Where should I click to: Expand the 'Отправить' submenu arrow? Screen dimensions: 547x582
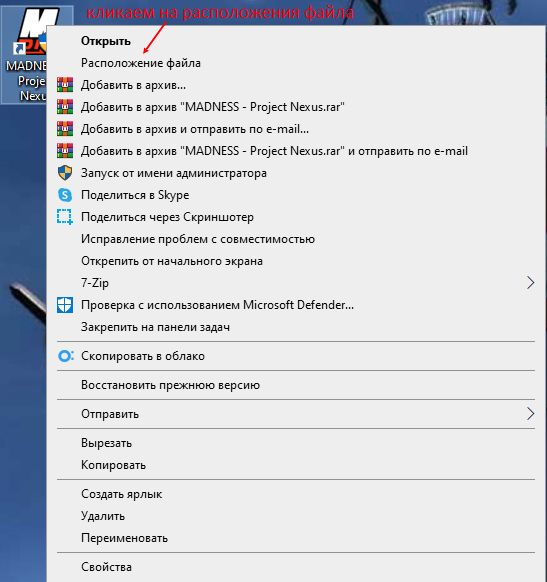pyautogui.click(x=531, y=413)
